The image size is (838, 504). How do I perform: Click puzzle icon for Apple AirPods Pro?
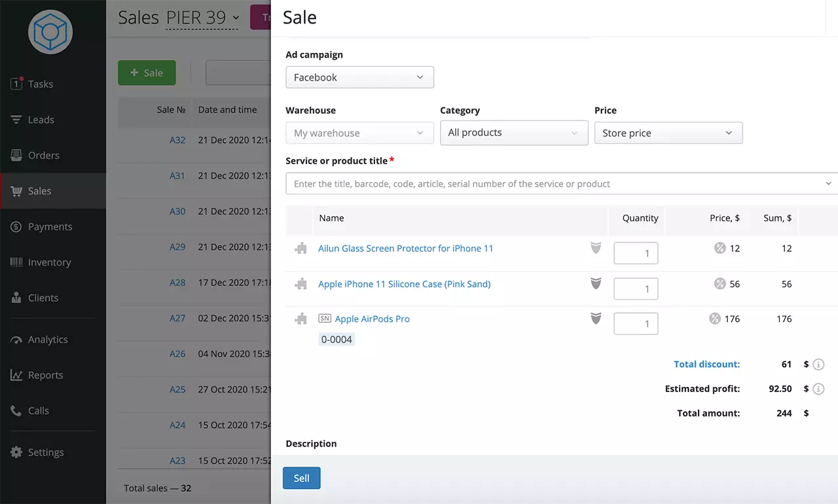click(301, 319)
